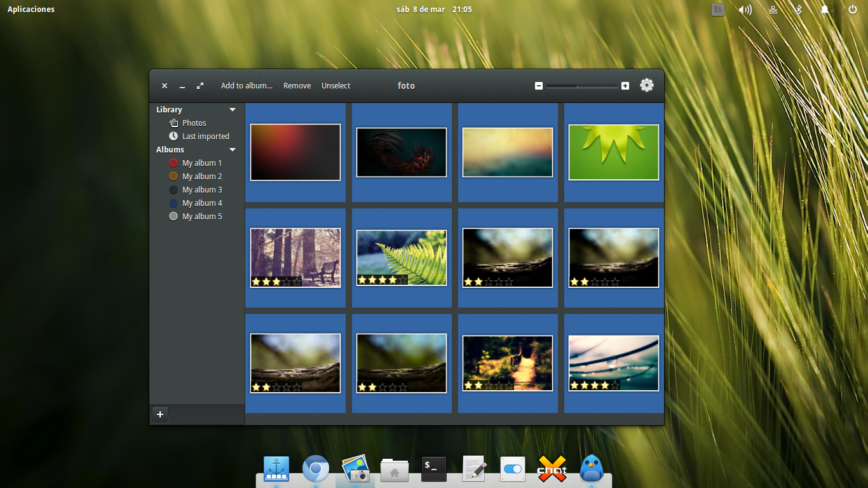This screenshot has height=488, width=868.
Task: Click the date and time in the panel
Action: [x=434, y=10]
